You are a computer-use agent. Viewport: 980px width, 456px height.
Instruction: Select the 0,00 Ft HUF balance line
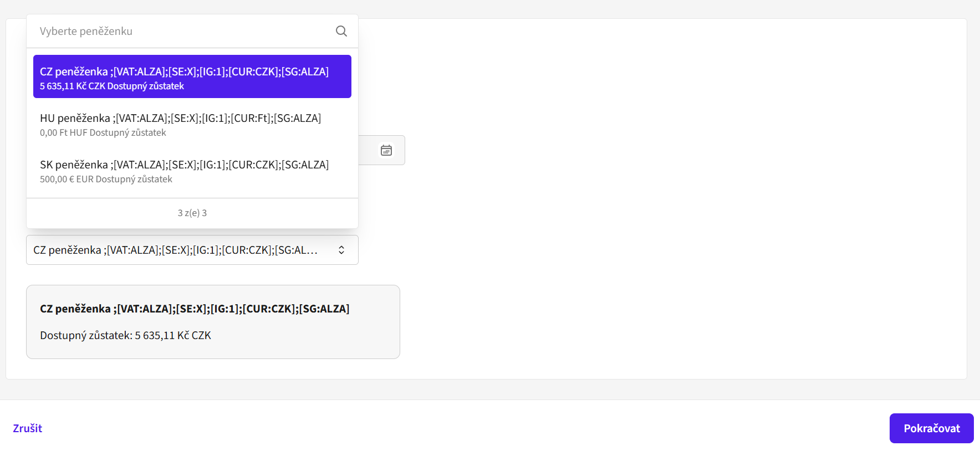103,132
